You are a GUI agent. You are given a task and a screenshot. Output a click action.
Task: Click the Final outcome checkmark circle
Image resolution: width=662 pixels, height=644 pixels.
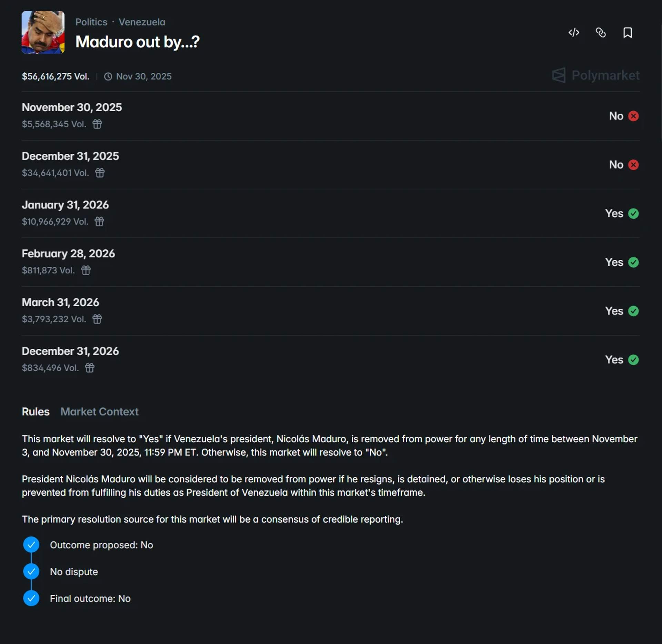tap(31, 599)
